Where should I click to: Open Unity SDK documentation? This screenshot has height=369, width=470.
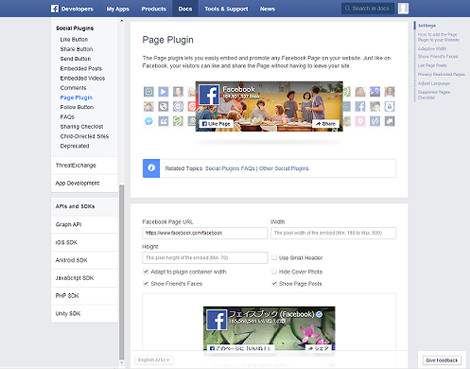point(84,313)
